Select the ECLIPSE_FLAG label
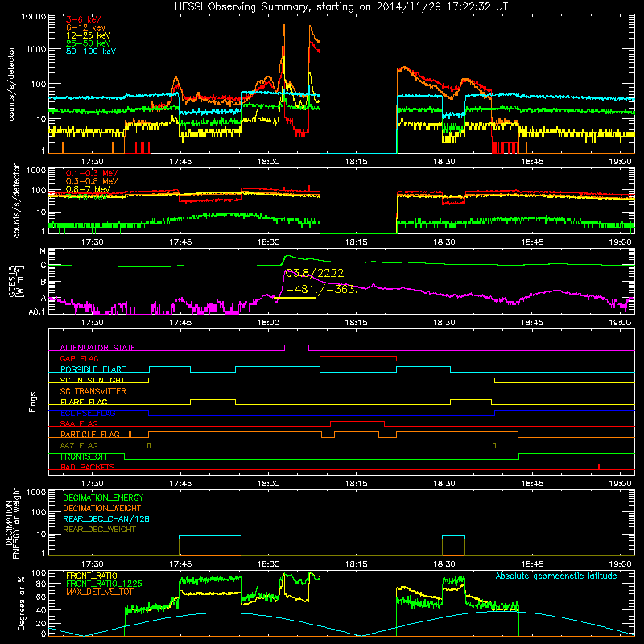This screenshot has width=644, height=644. (88, 413)
